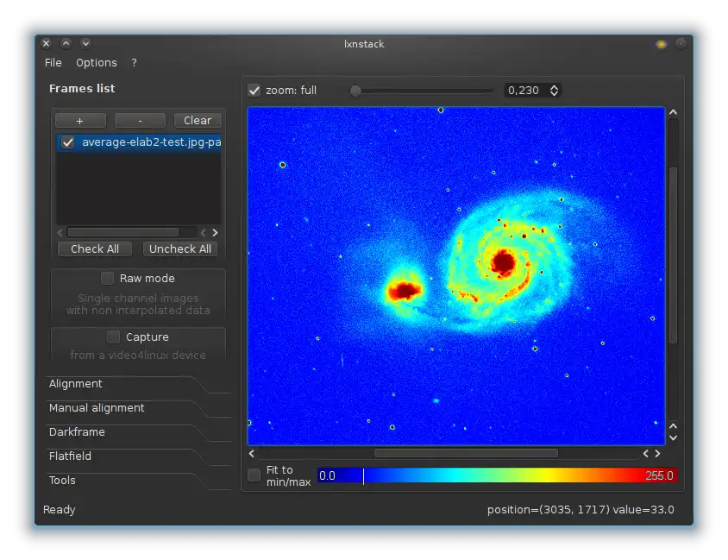Enable the Fit to min/max checkbox
Screen dimensions: 728x560
[254, 475]
